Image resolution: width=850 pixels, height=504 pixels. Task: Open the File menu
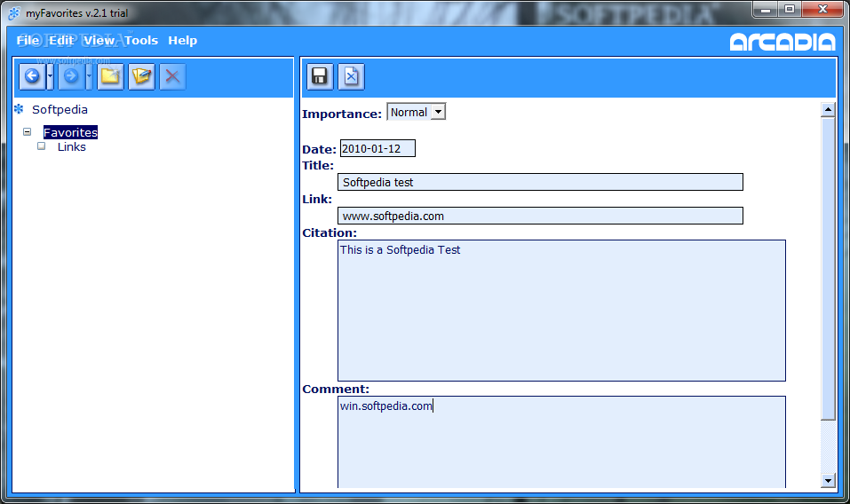(28, 40)
